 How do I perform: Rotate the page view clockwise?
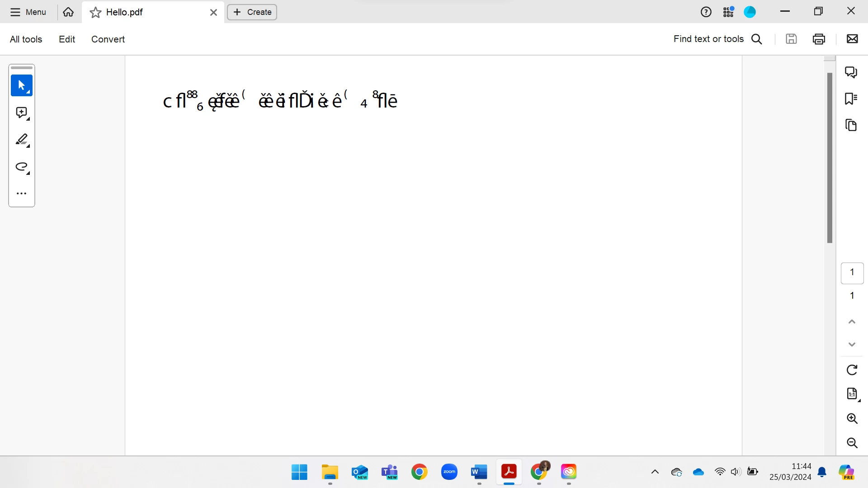pyautogui.click(x=852, y=370)
